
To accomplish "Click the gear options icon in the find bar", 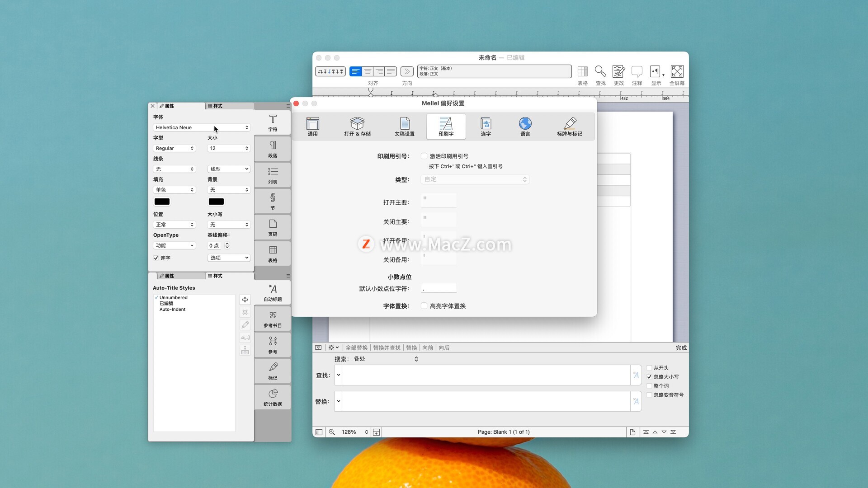I will [333, 347].
